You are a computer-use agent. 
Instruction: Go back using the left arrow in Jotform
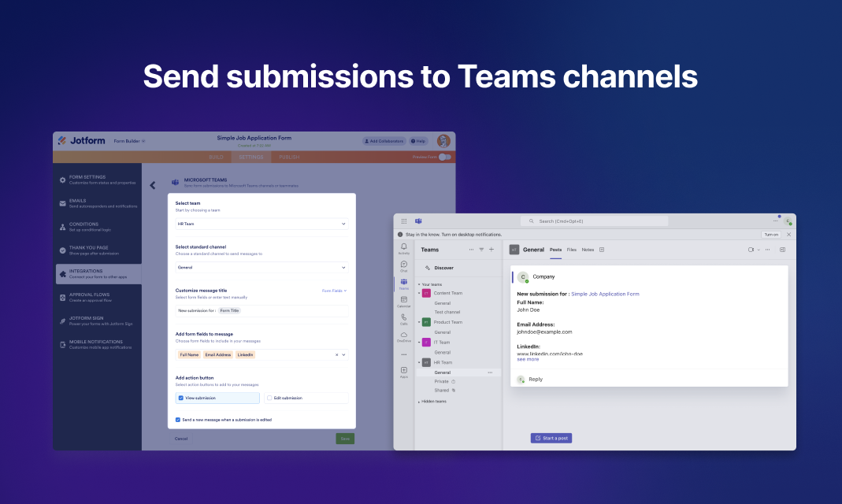click(153, 185)
